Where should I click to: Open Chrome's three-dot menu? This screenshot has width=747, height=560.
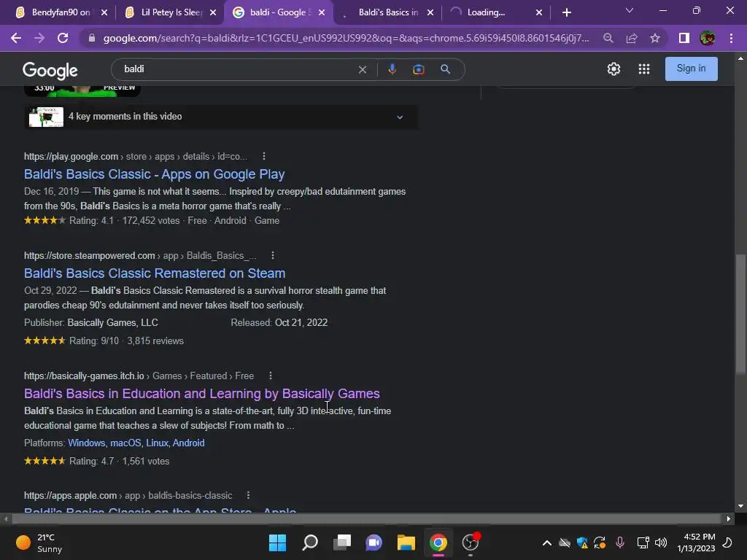coord(731,38)
